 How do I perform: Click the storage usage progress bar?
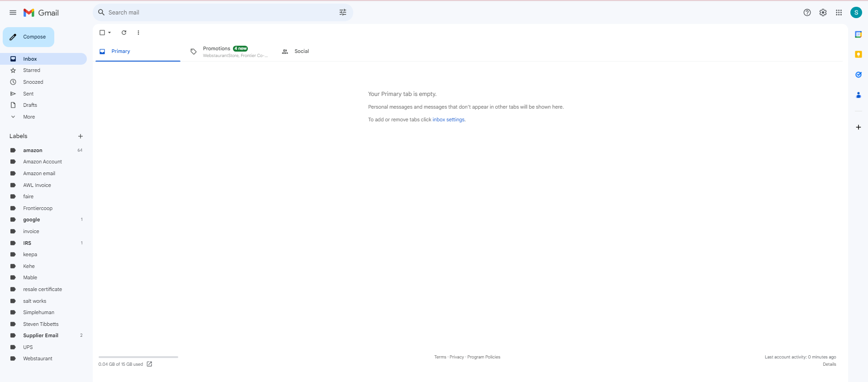pos(138,357)
